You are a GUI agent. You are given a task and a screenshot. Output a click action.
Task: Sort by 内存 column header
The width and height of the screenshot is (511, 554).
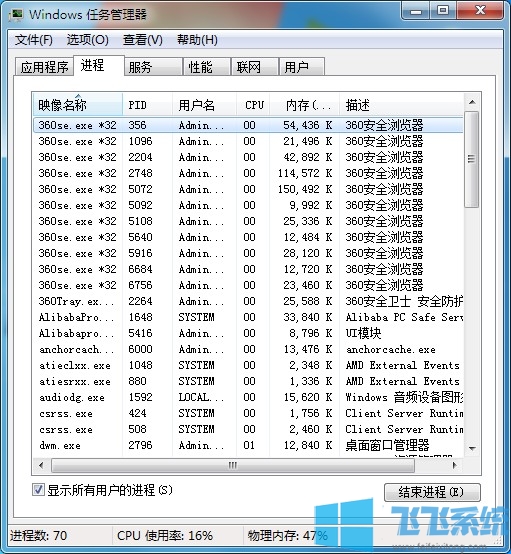pos(305,105)
